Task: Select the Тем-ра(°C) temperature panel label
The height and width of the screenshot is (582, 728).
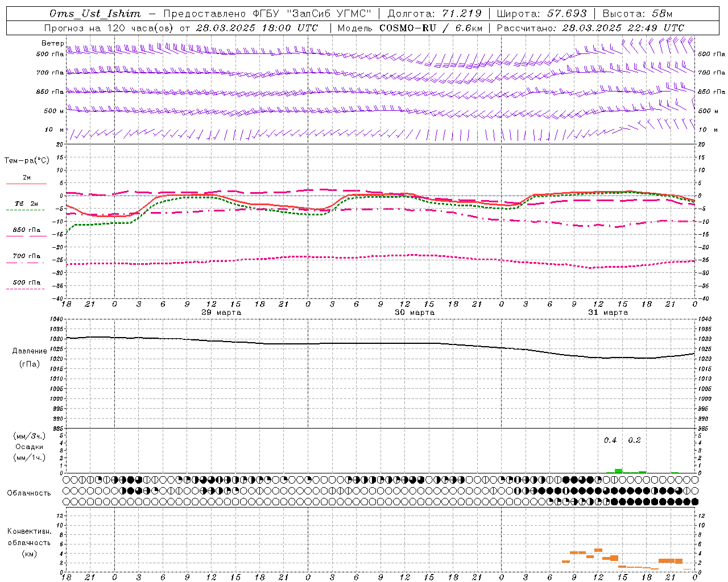Action: [27, 161]
